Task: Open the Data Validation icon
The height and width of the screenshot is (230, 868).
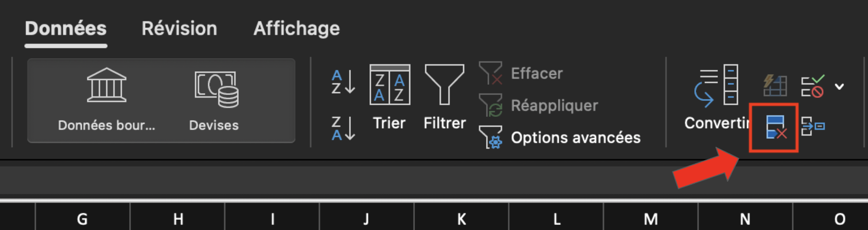Action: pos(813,86)
